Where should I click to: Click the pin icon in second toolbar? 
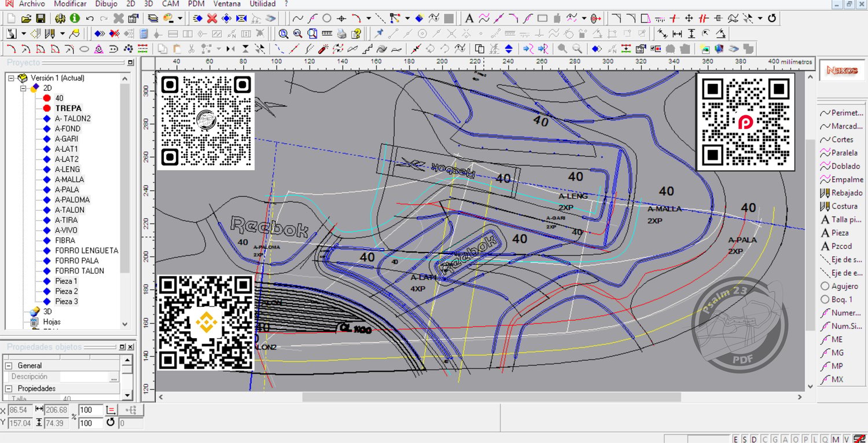[x=379, y=33]
